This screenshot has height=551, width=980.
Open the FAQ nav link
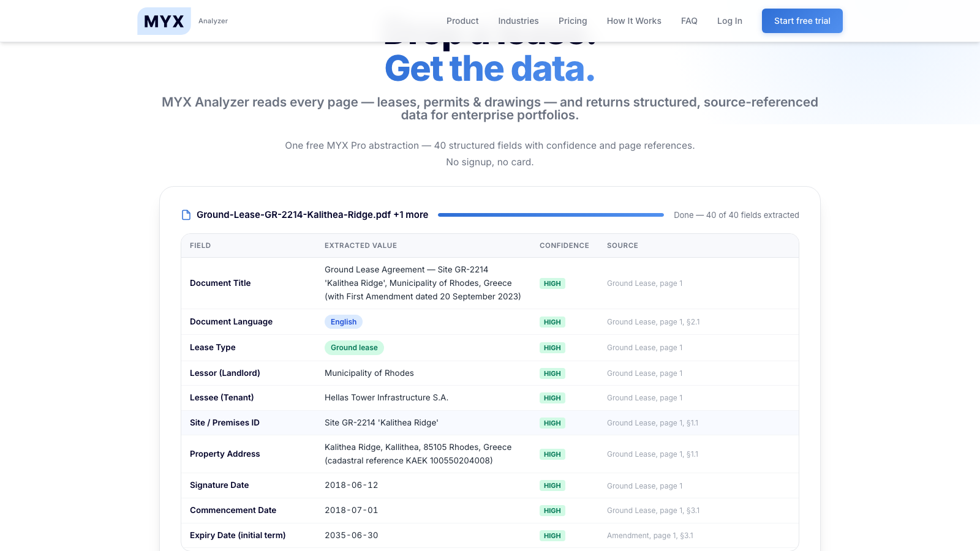point(689,21)
